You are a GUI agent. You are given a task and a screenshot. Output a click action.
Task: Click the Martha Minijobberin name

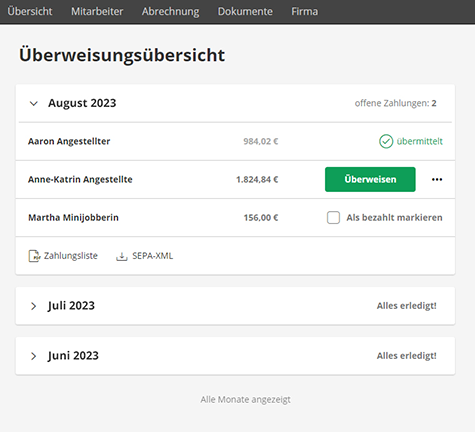click(73, 218)
